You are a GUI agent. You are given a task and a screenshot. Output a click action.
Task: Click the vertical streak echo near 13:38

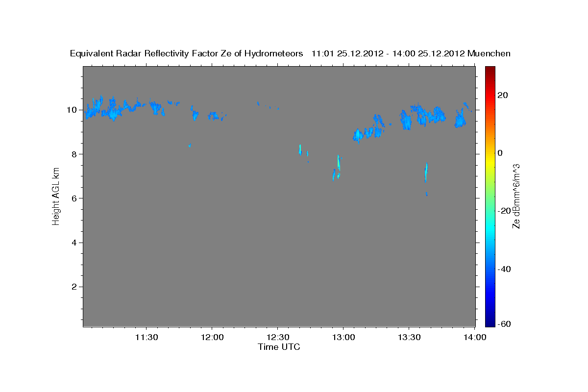click(x=426, y=172)
